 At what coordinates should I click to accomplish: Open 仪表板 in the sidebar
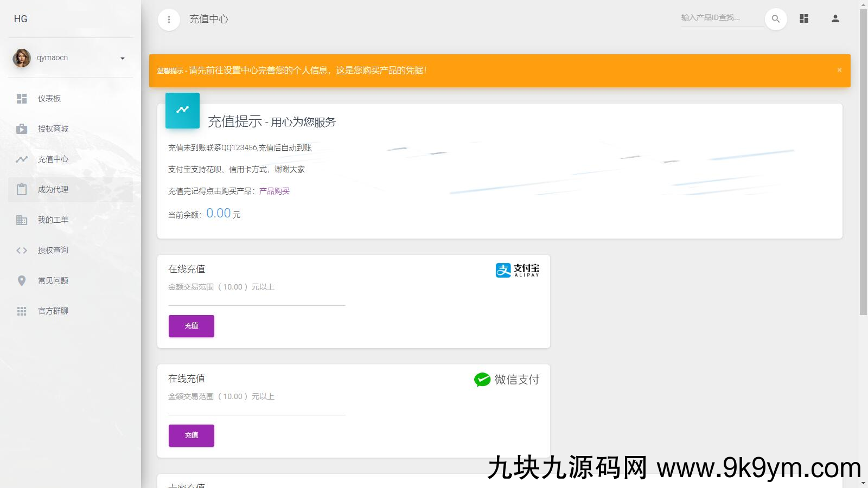tap(49, 99)
